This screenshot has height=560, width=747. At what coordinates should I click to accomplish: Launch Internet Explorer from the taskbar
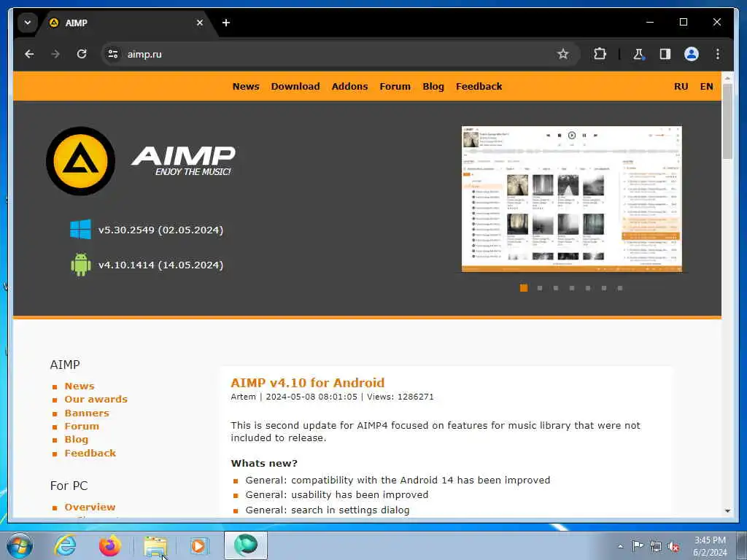click(x=65, y=545)
